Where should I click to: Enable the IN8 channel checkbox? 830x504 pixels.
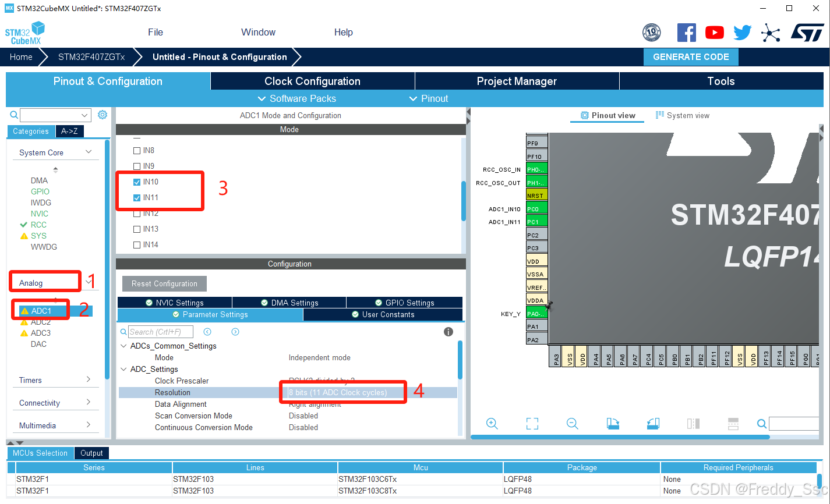(x=137, y=150)
